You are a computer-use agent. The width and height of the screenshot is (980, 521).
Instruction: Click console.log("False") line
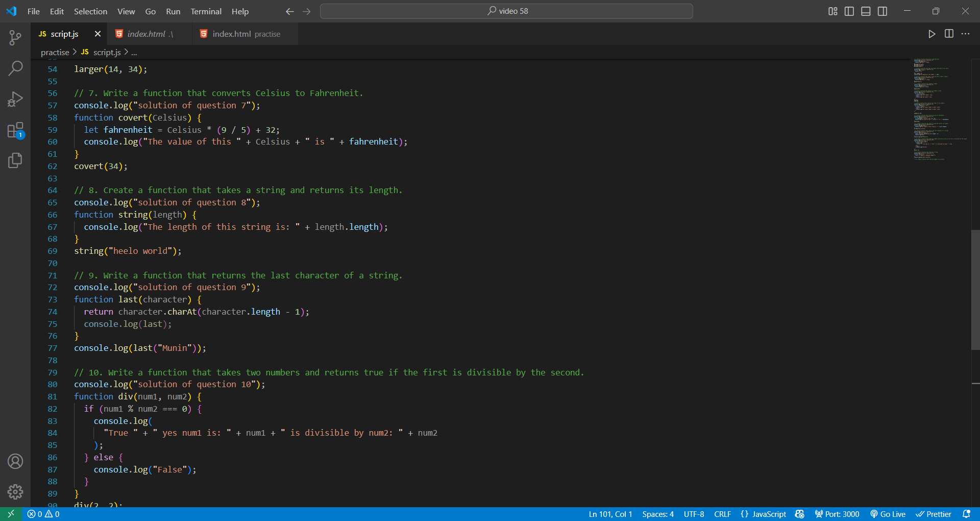click(145, 469)
